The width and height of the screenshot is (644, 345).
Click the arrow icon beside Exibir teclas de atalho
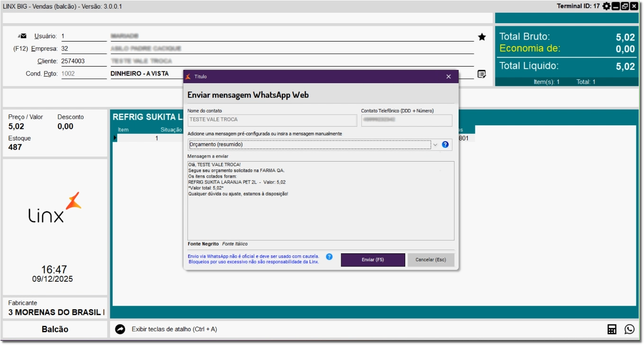[x=120, y=329]
